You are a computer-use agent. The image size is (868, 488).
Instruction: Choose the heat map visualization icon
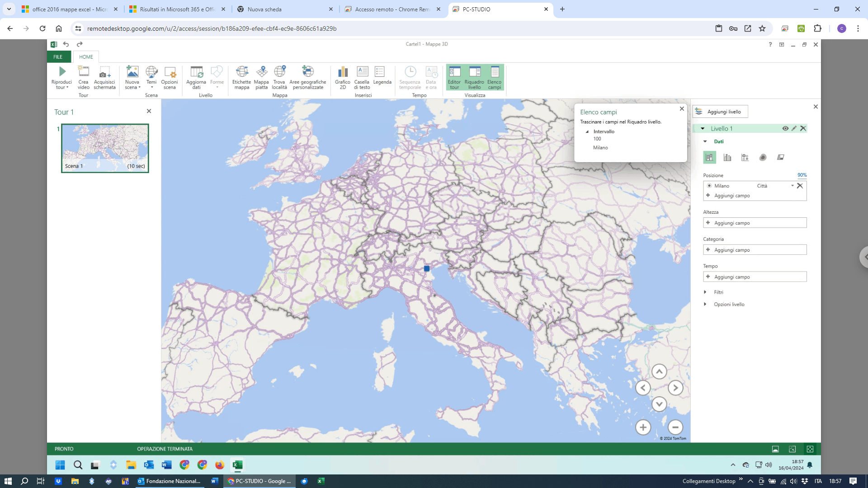[x=763, y=157]
